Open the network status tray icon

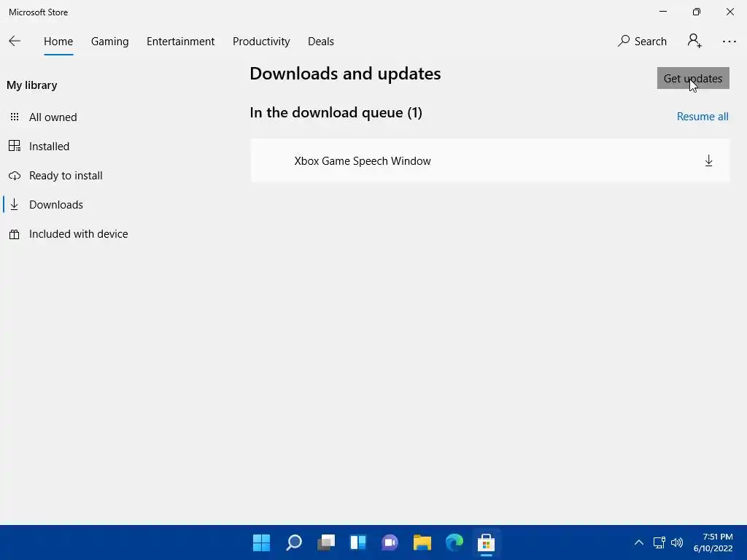tap(659, 542)
